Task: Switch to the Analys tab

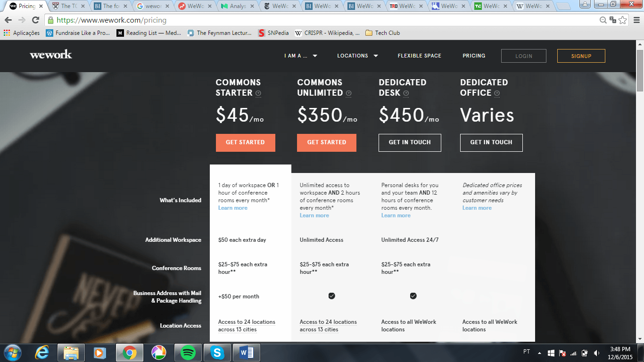Action: click(x=238, y=6)
